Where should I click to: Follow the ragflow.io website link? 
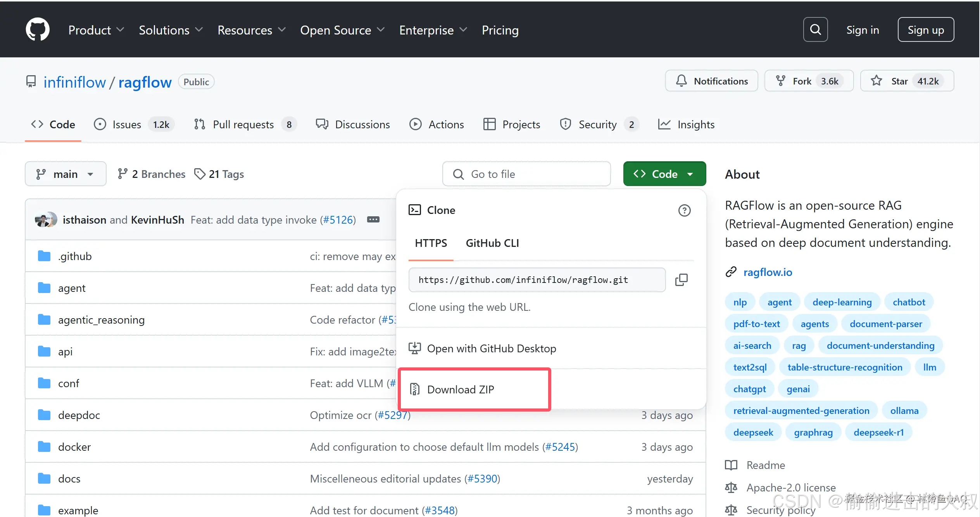tap(768, 272)
